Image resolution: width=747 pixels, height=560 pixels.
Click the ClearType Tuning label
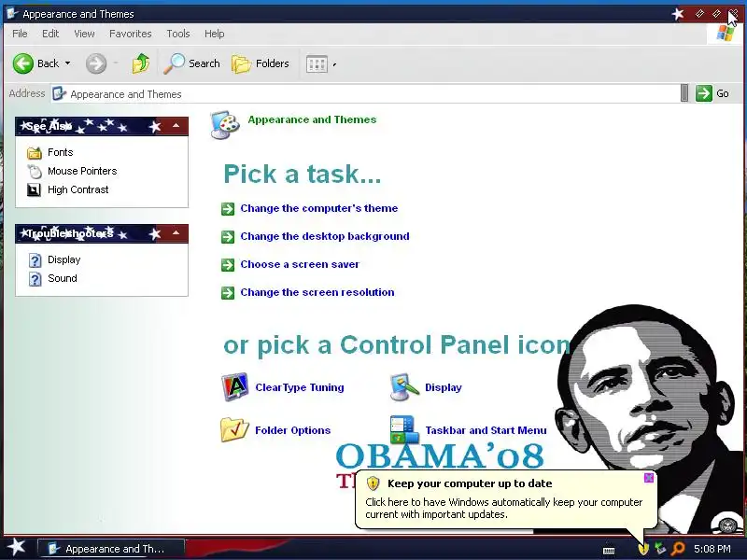[x=299, y=387]
